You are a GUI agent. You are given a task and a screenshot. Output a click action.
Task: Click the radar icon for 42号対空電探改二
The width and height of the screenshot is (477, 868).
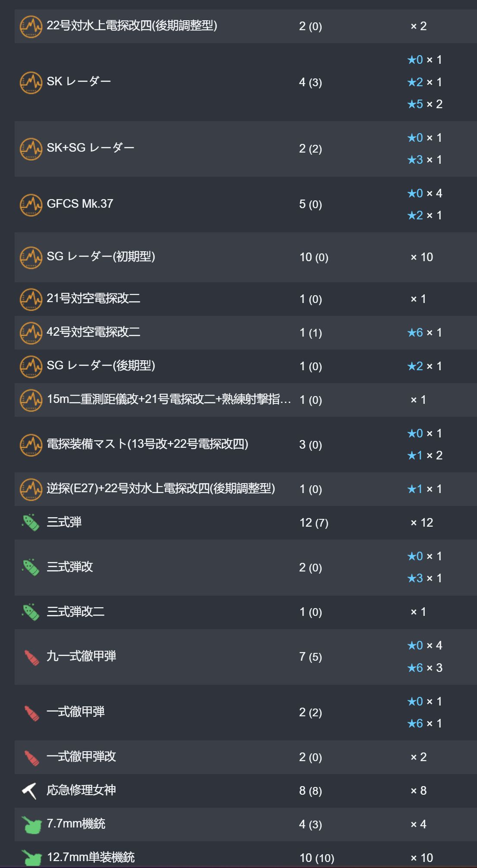tap(31, 333)
